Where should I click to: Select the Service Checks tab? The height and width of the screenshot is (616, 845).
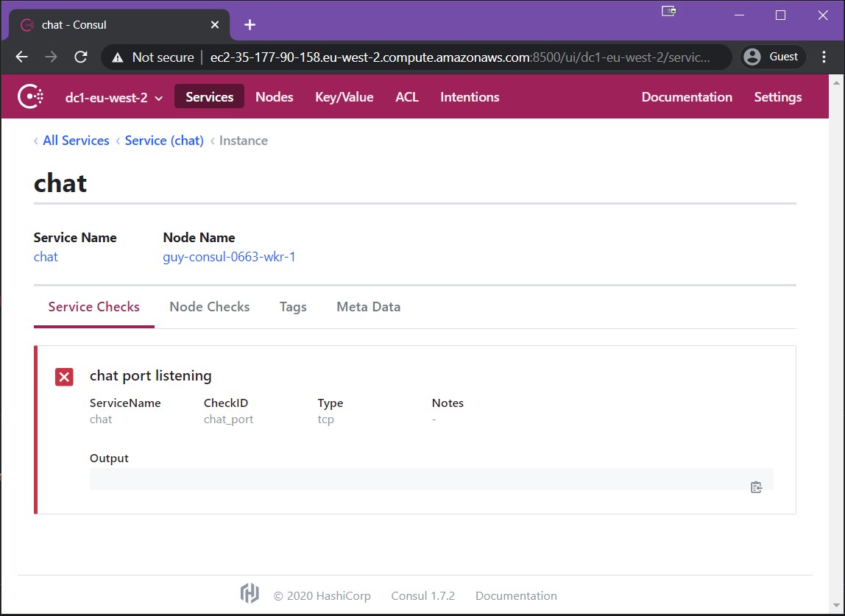(x=93, y=307)
